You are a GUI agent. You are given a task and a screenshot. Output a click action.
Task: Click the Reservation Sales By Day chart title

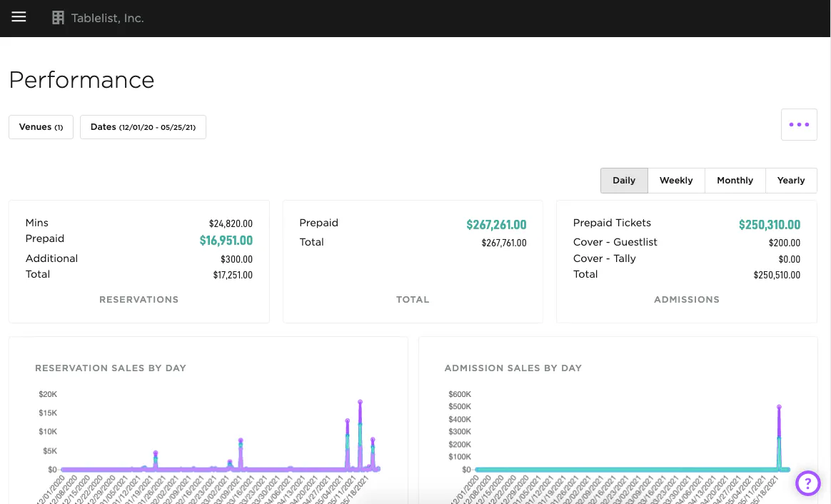(x=111, y=368)
